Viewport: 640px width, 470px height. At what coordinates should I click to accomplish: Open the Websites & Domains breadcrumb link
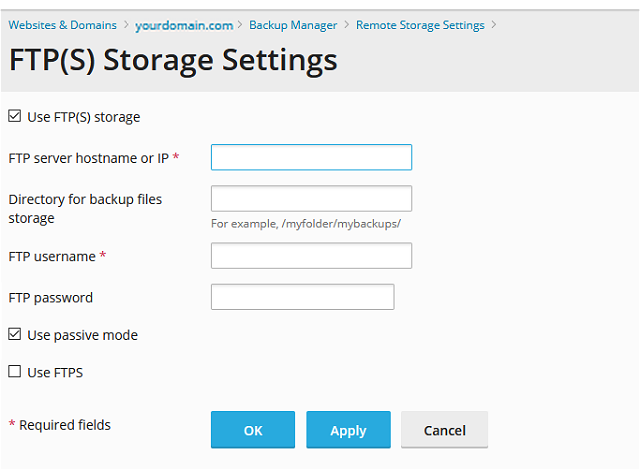[62, 25]
